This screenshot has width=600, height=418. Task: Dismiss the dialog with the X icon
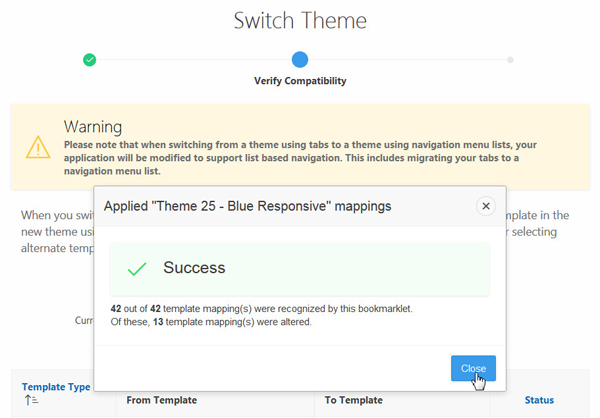[486, 206]
